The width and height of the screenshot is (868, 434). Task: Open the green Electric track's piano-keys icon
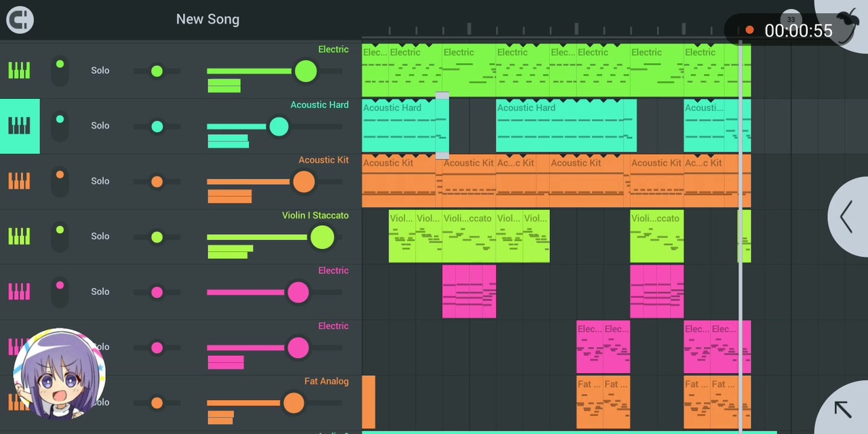19,71
